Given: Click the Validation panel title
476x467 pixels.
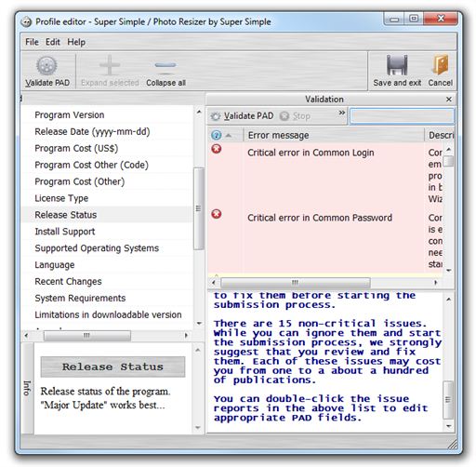Looking at the screenshot, I should point(324,100).
